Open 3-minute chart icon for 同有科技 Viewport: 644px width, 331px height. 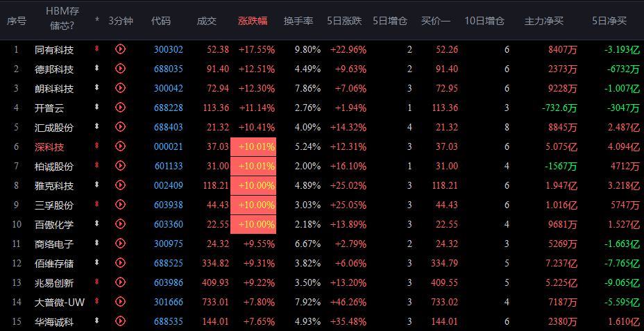click(x=120, y=49)
